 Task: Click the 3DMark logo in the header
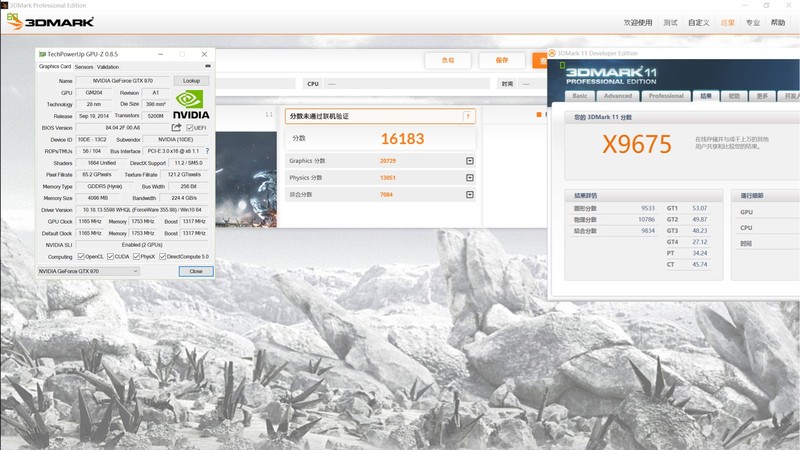click(50, 21)
